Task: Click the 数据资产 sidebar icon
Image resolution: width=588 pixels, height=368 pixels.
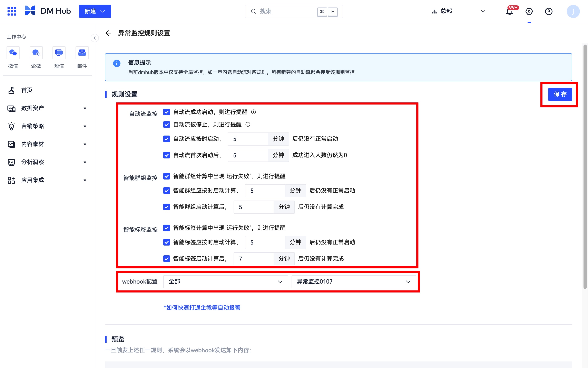Action: 11,108
